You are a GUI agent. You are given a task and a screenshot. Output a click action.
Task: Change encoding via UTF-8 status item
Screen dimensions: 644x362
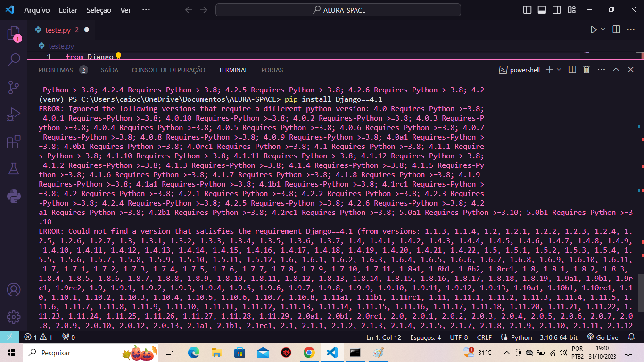coord(459,337)
